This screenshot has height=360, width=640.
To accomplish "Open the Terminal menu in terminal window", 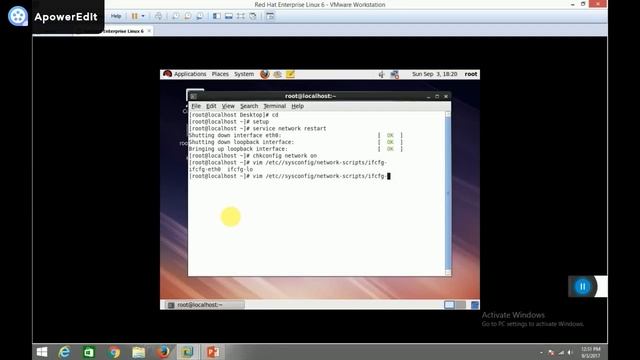I will (275, 106).
